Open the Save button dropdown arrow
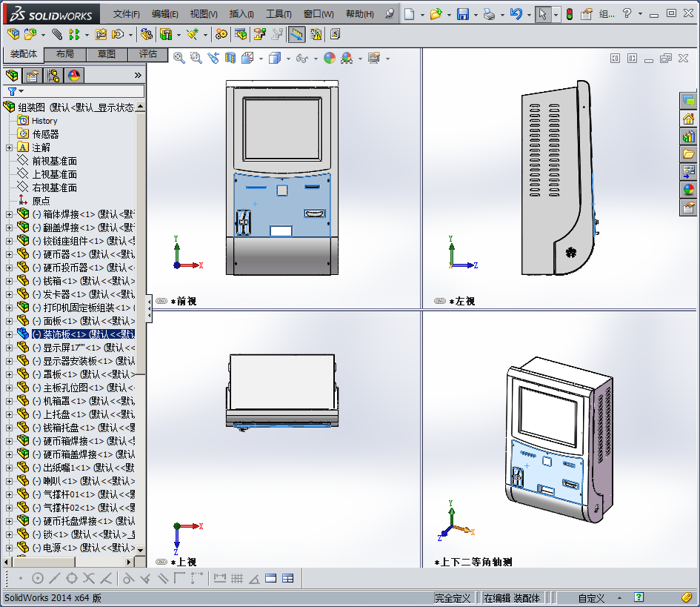700x607 pixels. tap(476, 15)
